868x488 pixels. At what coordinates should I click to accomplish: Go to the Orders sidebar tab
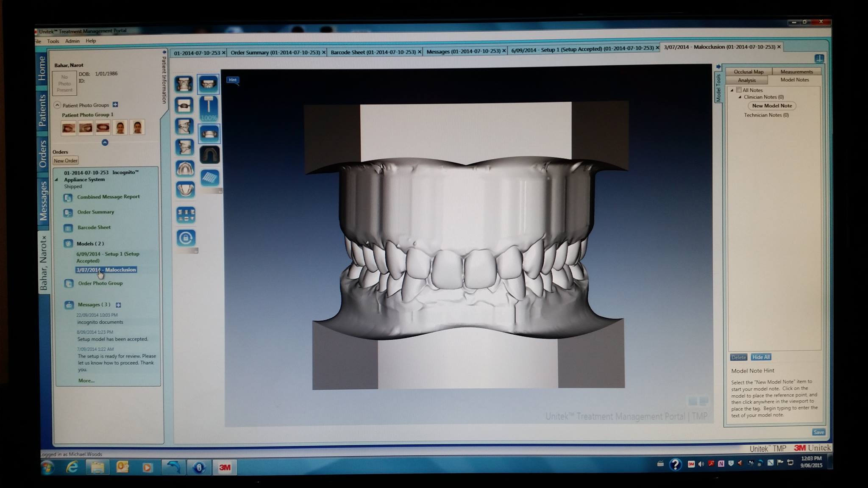[43, 154]
